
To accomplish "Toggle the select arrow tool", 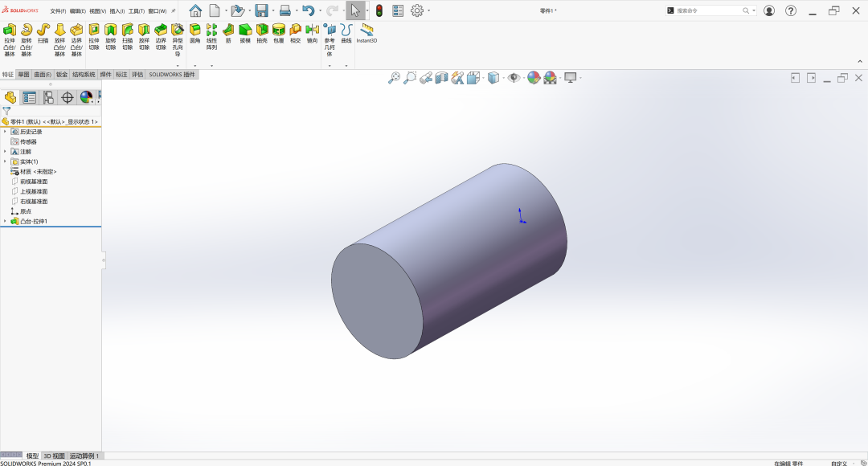I will pyautogui.click(x=354, y=10).
